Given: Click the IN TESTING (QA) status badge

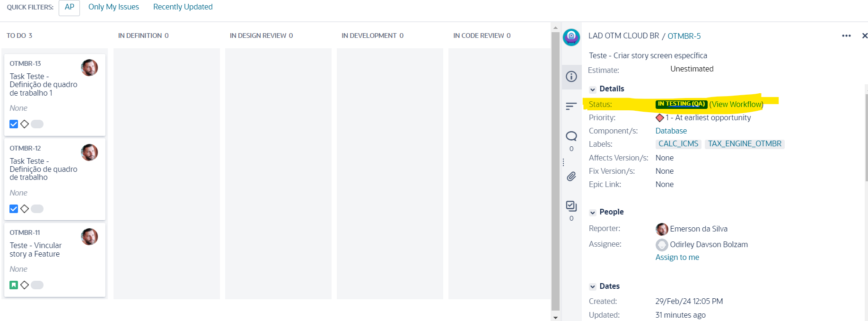Looking at the screenshot, I should point(681,104).
